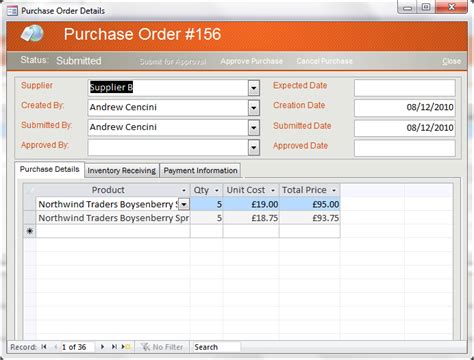This screenshot has width=474, height=360.
Task: Click Andrew Cencini in the Submitted By field
Action: point(123,127)
